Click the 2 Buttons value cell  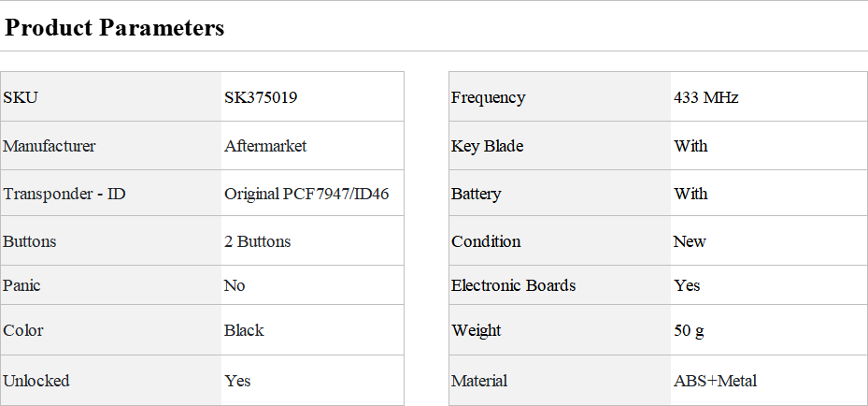coord(312,241)
